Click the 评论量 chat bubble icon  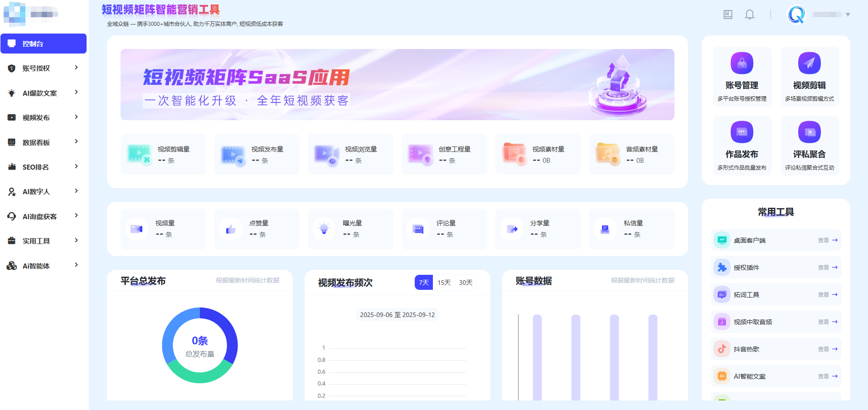[x=418, y=229]
